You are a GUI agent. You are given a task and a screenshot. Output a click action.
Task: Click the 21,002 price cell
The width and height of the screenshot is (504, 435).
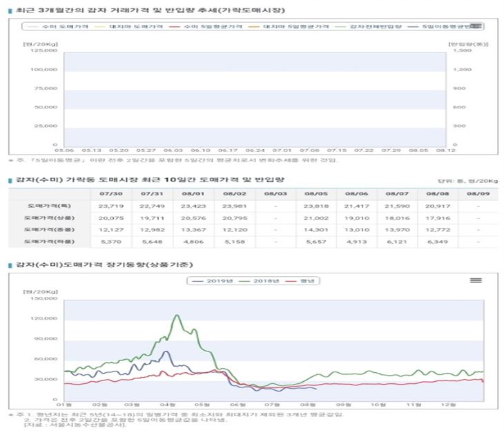tap(316, 218)
